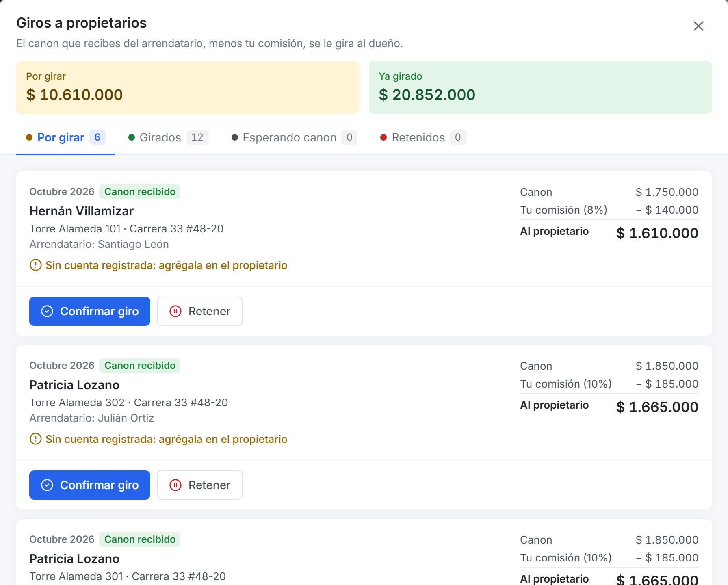
Task: Click warning icon in Torre Alameda 302 card
Action: click(x=36, y=439)
